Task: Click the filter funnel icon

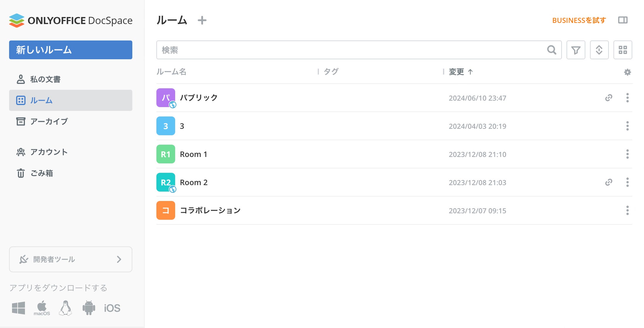Action: (x=576, y=50)
